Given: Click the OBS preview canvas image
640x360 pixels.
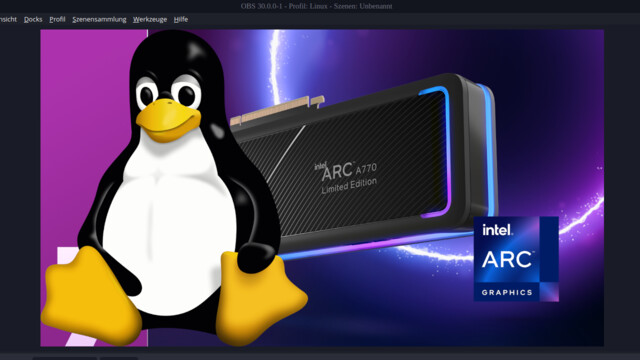Looking at the screenshot, I should [x=322, y=188].
